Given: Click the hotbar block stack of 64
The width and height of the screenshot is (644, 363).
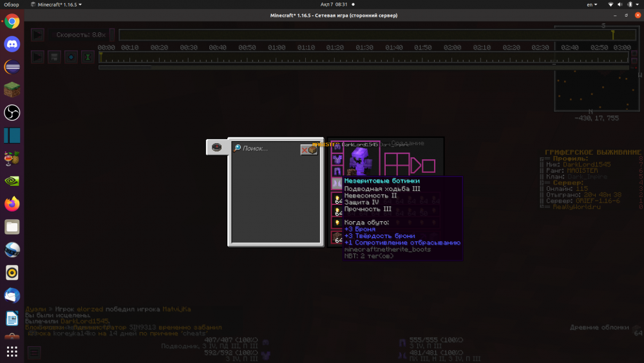Looking at the screenshot, I should pyautogui.click(x=337, y=238).
